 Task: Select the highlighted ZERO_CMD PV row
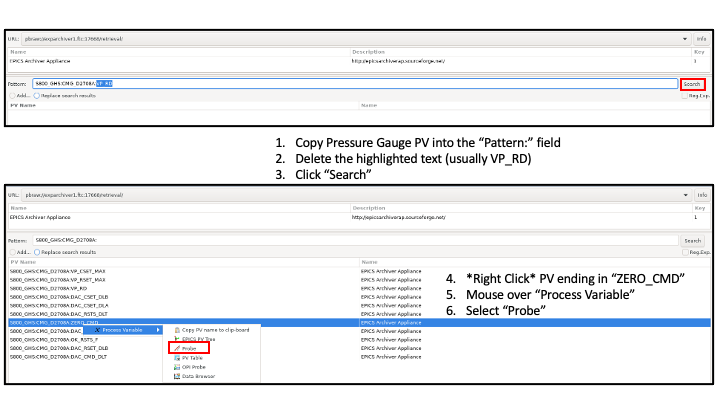pyautogui.click(x=60, y=322)
